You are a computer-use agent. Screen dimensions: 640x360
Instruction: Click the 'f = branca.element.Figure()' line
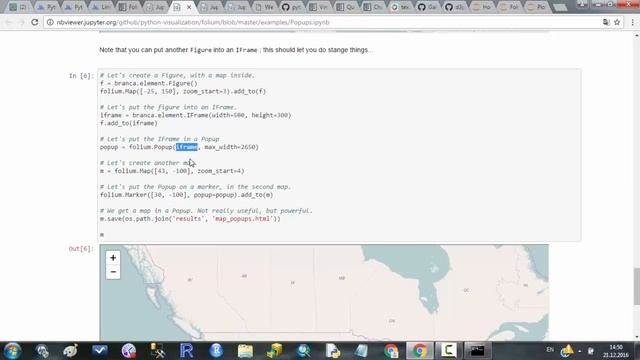pos(149,83)
